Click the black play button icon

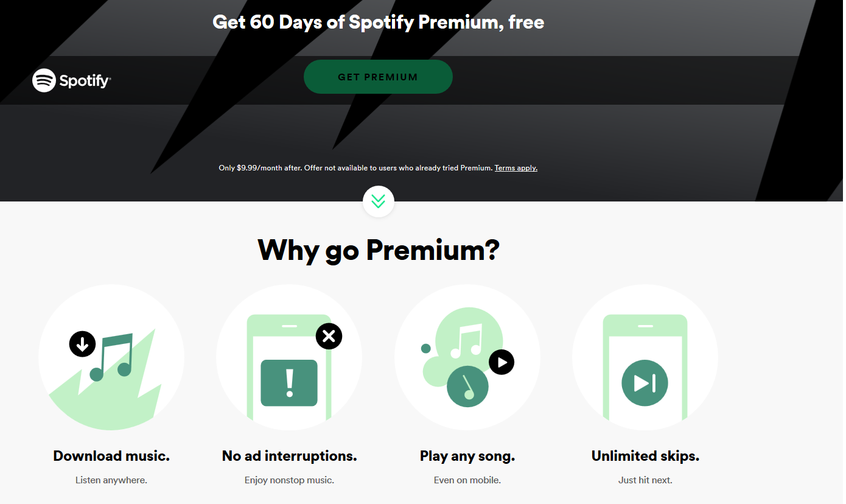pos(502,363)
